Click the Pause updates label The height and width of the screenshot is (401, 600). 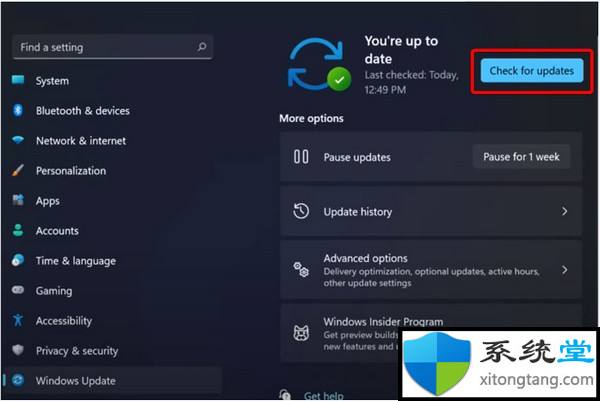357,157
